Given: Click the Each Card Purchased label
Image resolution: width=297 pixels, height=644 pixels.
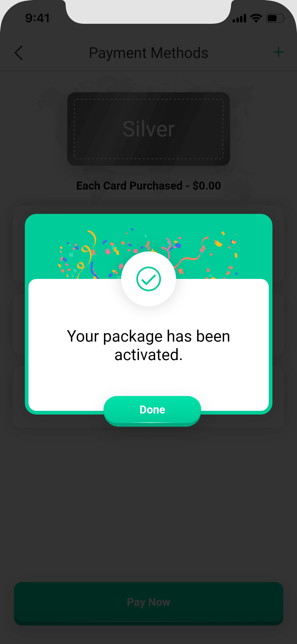Looking at the screenshot, I should pos(129,186).
